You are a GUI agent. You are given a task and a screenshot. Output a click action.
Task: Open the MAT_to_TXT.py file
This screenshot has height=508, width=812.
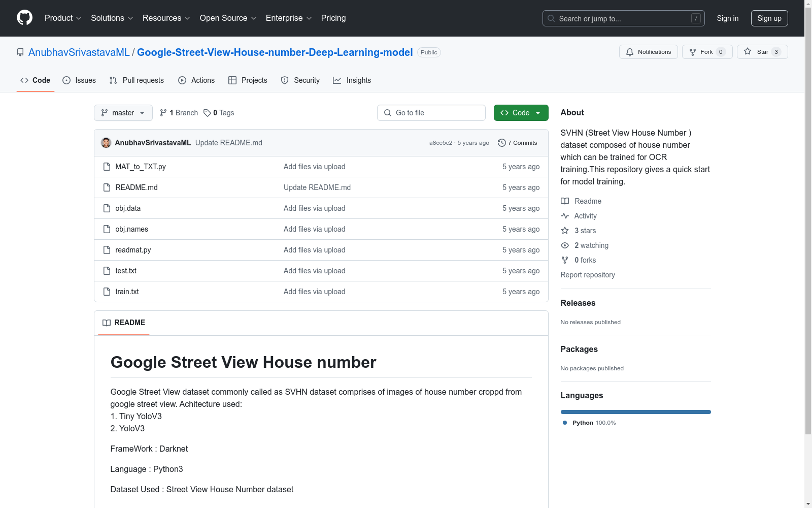[x=141, y=167]
